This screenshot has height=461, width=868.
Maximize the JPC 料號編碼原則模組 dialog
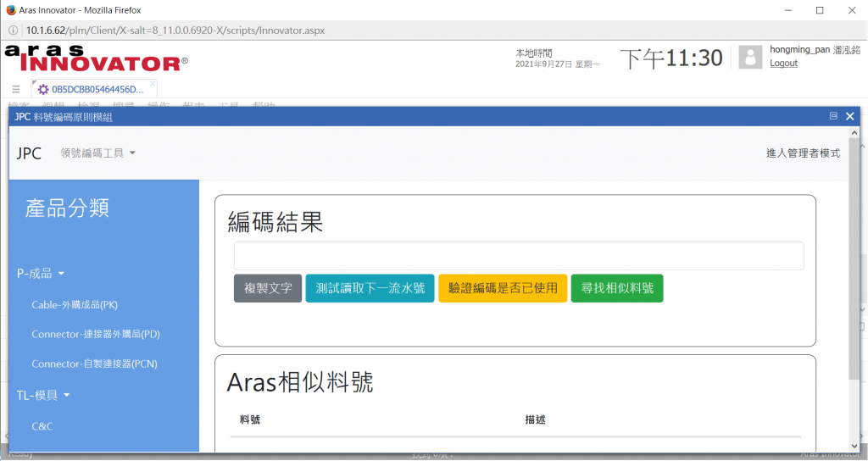coord(834,115)
